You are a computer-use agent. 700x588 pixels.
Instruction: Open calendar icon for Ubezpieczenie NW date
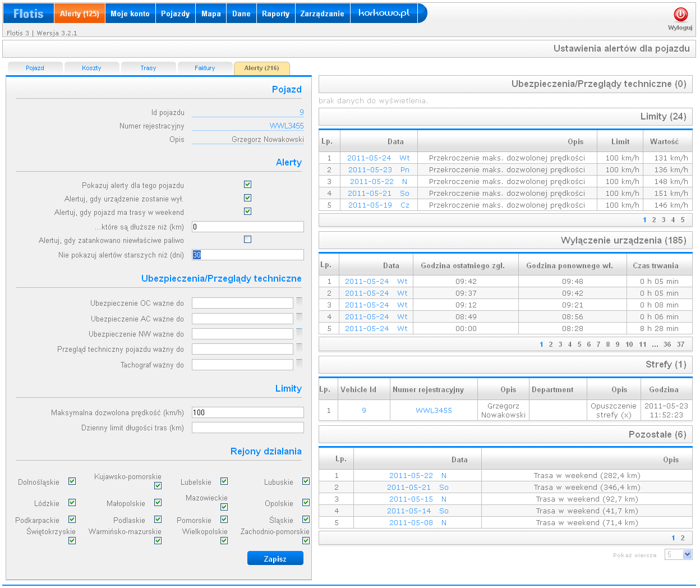coord(299,332)
